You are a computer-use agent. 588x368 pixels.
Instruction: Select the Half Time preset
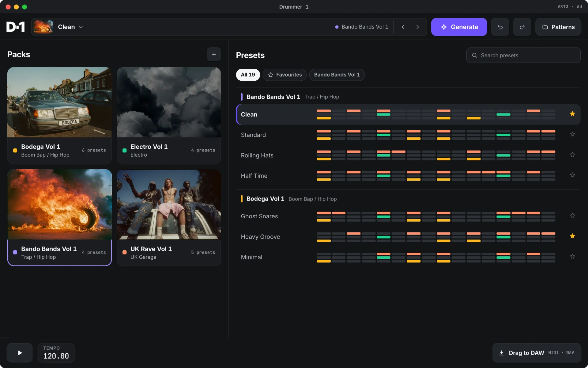(x=408, y=176)
